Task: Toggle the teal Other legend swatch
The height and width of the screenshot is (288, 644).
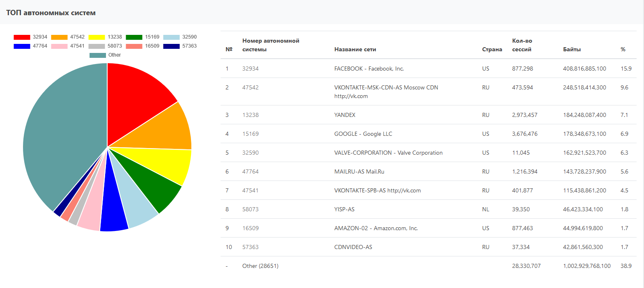Action: pyautogui.click(x=98, y=55)
